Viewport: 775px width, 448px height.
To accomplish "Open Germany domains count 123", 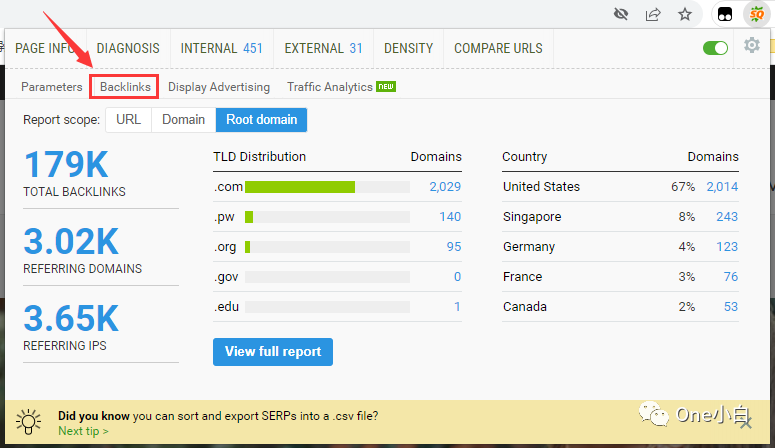I will [x=727, y=247].
